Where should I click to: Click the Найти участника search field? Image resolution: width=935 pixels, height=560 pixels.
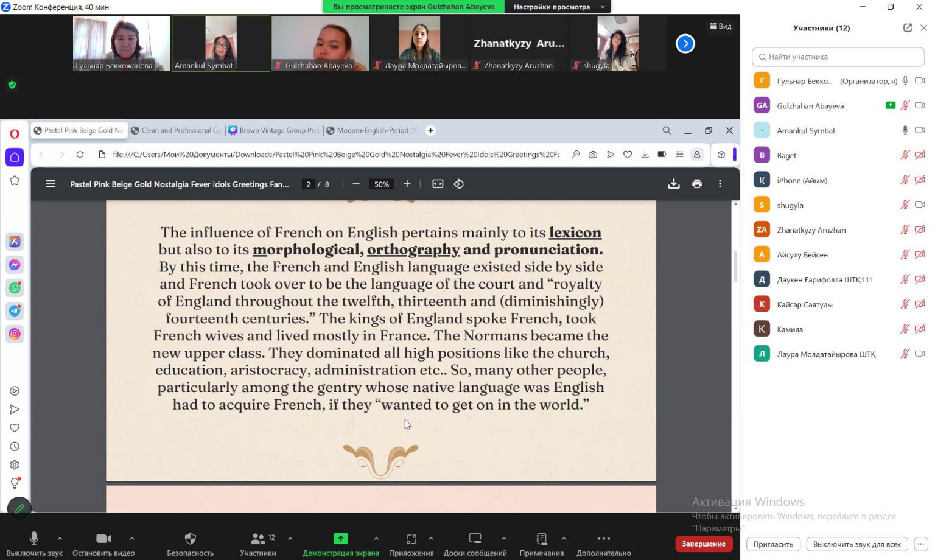[838, 57]
